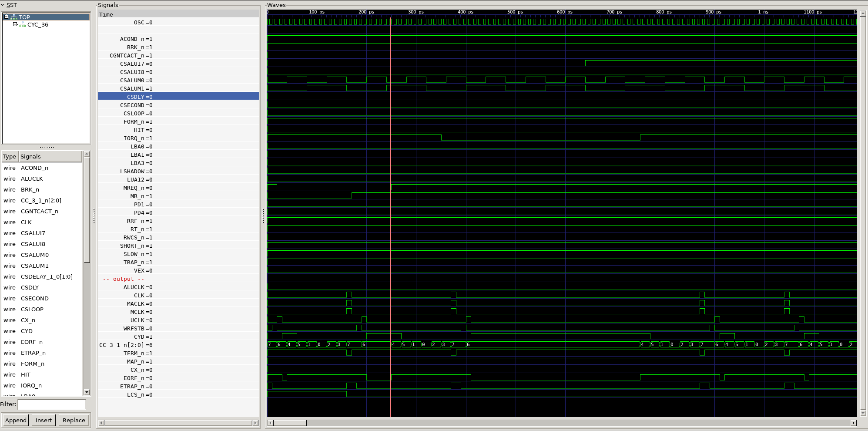Click the Replace button

tap(74, 420)
